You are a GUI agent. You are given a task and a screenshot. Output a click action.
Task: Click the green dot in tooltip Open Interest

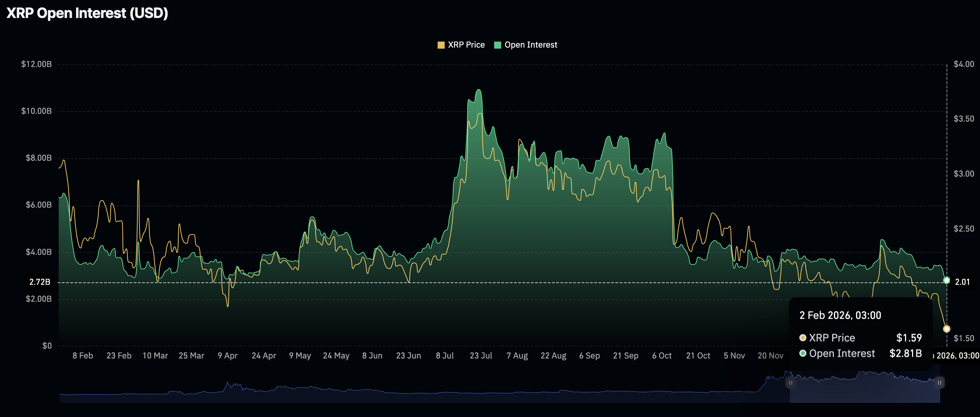tap(803, 354)
